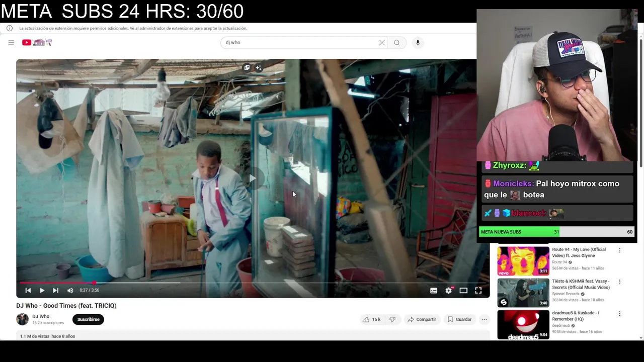Go to the YouTube home logo

(37, 43)
